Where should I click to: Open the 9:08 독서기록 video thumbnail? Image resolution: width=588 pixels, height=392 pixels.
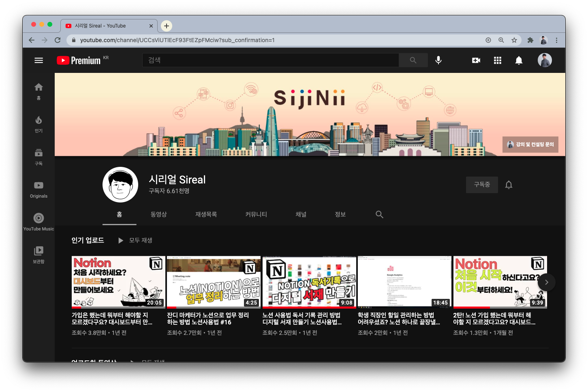[x=309, y=282]
